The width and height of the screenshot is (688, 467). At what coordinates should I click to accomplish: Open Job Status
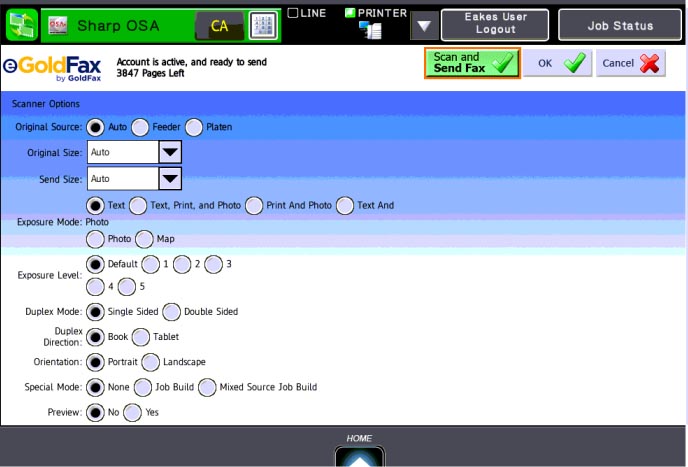pos(620,25)
